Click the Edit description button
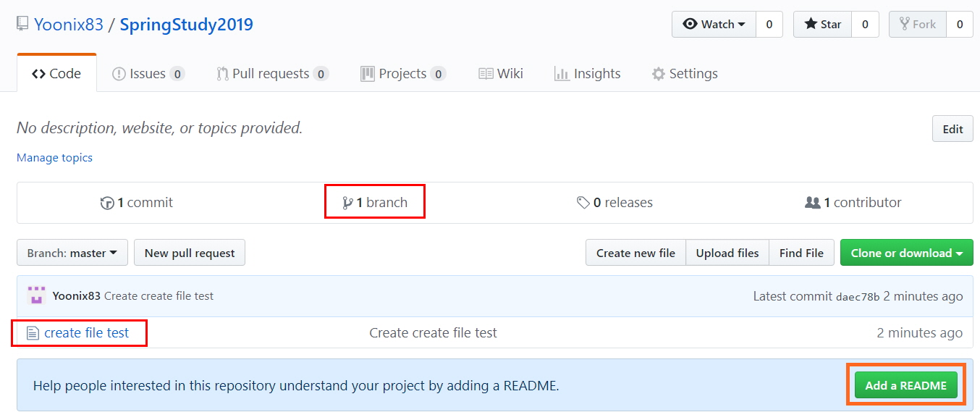This screenshot has height=420, width=980. 952,129
